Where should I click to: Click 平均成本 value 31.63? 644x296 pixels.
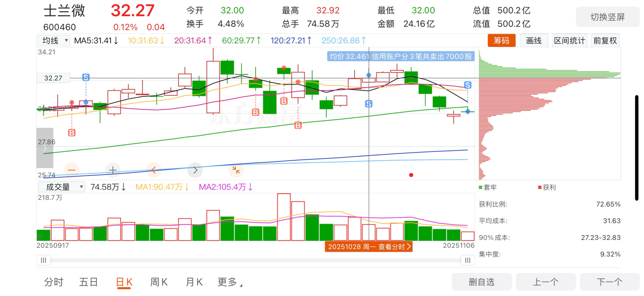click(x=612, y=221)
